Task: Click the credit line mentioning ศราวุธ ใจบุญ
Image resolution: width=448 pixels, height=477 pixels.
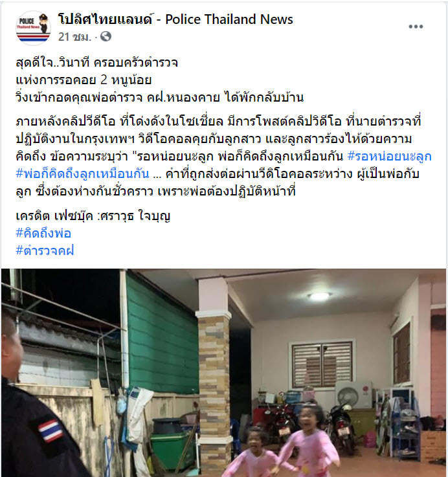Action: coord(93,216)
